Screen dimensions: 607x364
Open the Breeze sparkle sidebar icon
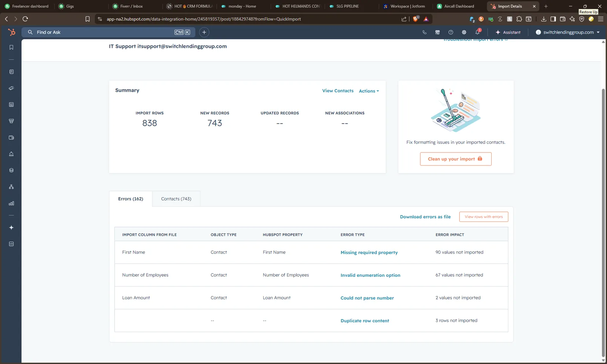pyautogui.click(x=11, y=227)
